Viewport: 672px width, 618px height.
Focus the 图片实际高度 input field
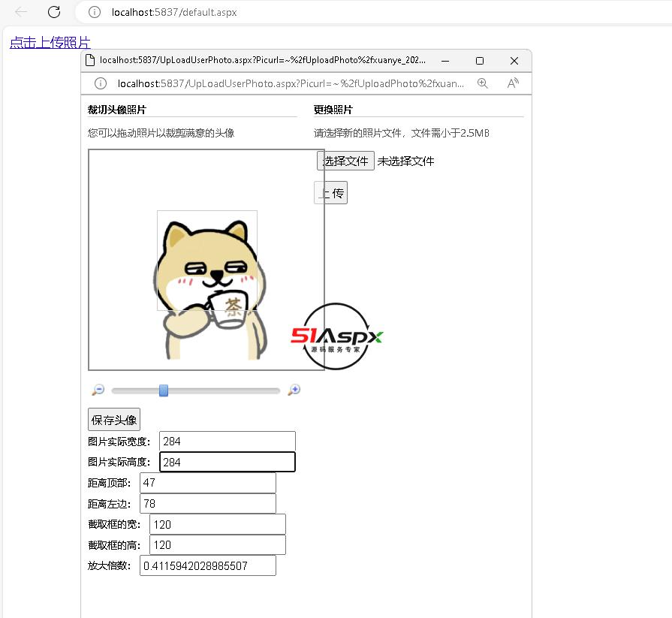click(x=228, y=462)
